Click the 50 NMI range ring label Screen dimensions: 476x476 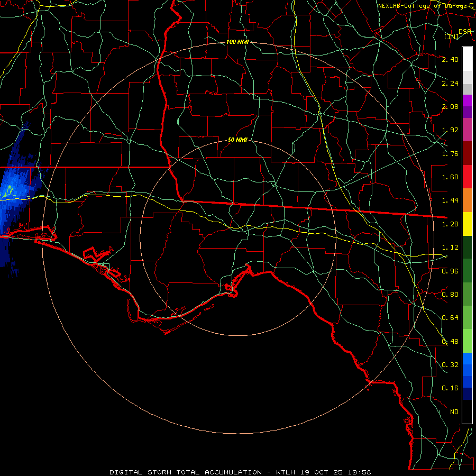(x=237, y=140)
